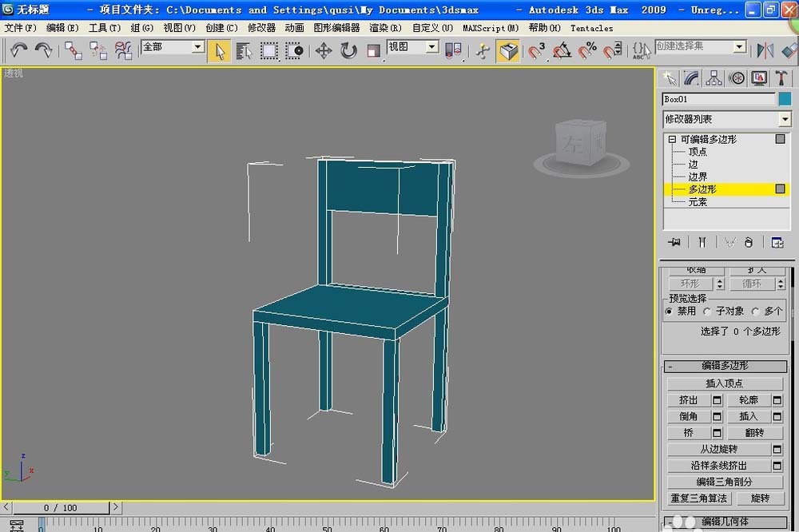Screen dimensions: 799x532
Task: Activate the Unlink Selection tool
Action: [x=97, y=50]
